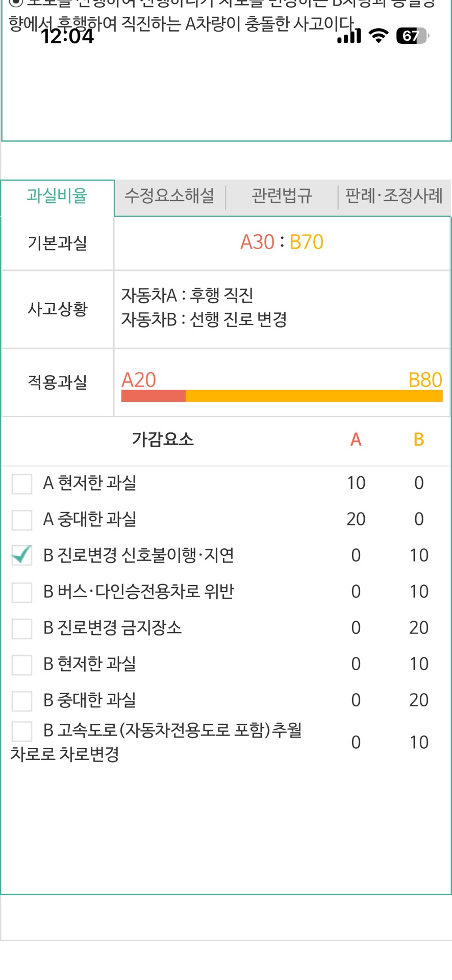Tap the orange B80 fault bar segment

click(x=314, y=396)
